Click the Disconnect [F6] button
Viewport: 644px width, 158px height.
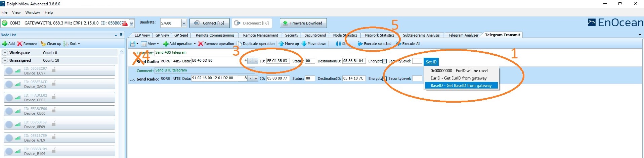click(x=252, y=23)
